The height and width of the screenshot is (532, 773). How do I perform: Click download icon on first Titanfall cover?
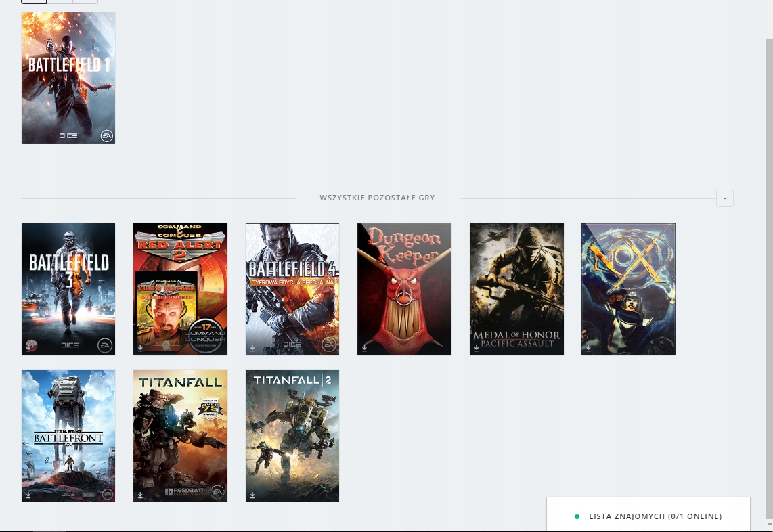(141, 495)
